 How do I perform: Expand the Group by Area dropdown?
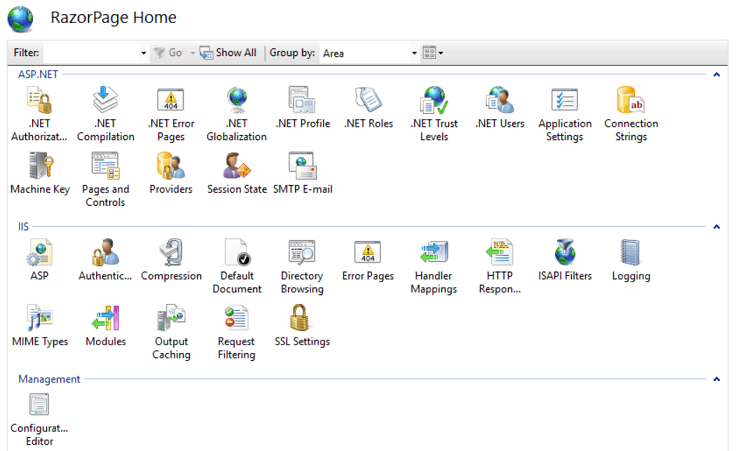click(414, 53)
